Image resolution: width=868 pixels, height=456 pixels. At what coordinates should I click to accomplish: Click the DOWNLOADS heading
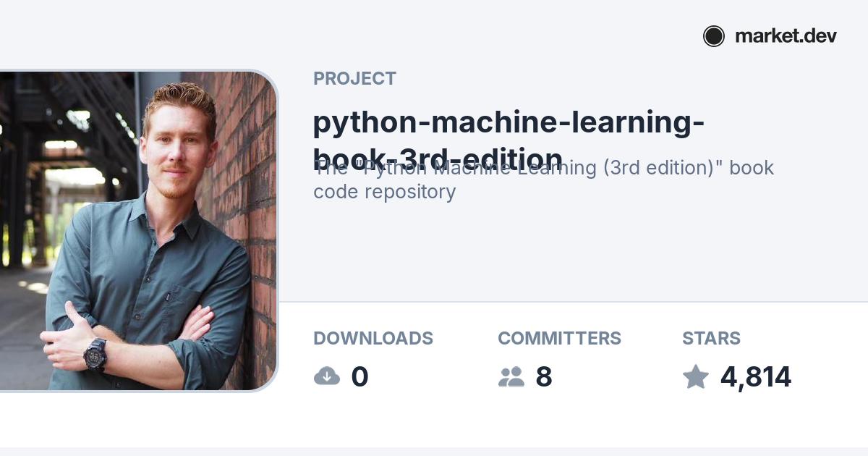373,338
